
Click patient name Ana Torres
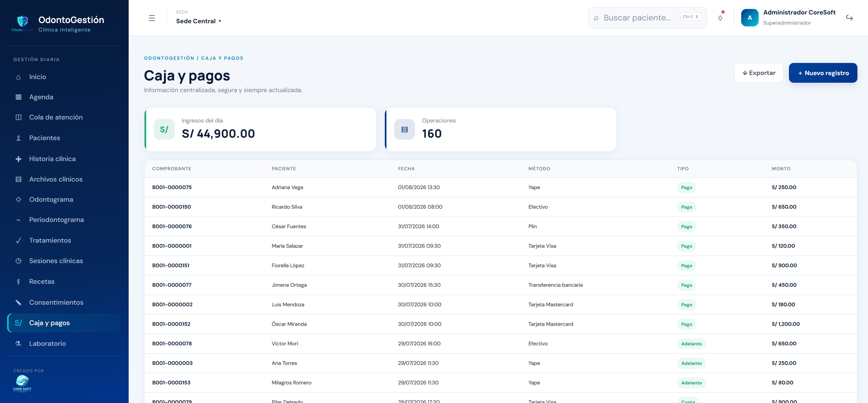[284, 363]
